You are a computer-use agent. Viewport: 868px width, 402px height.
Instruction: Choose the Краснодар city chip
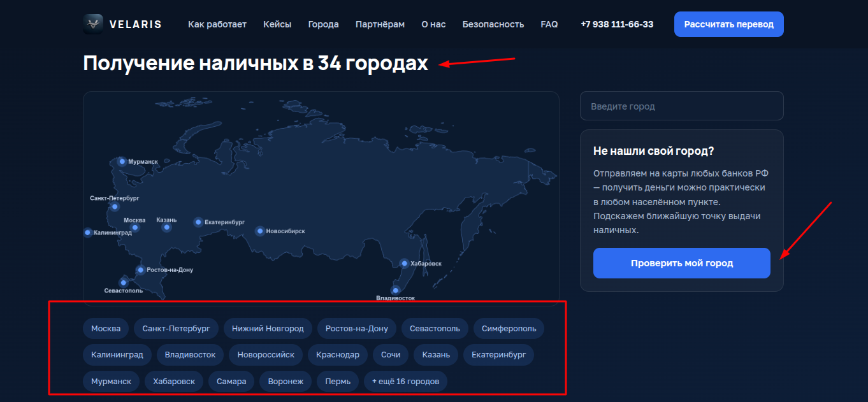point(338,355)
